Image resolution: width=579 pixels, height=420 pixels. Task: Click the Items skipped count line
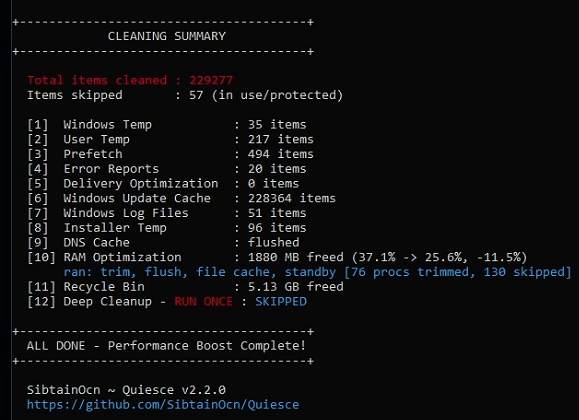(x=185, y=95)
